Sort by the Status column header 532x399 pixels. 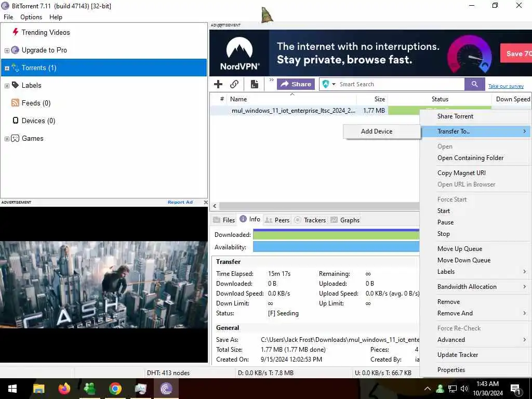tap(440, 99)
